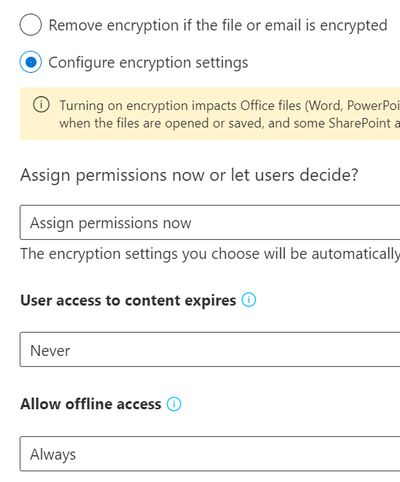Click the info icon in the yellow warning banner
Viewport: 400px width, 482px height.
click(41, 105)
